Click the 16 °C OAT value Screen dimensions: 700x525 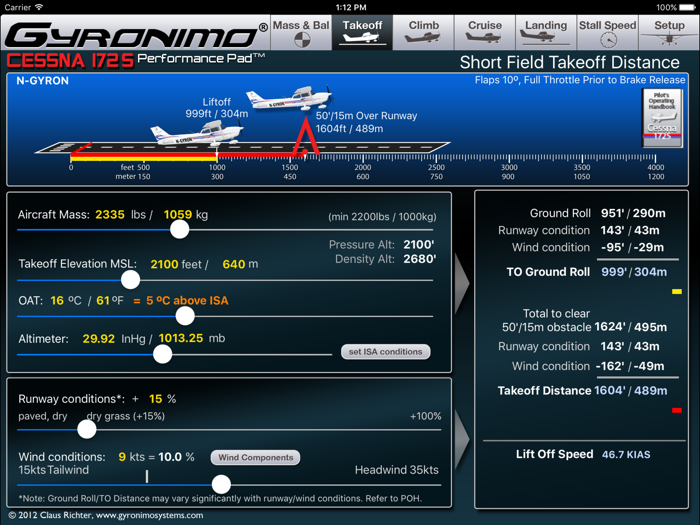(x=57, y=300)
